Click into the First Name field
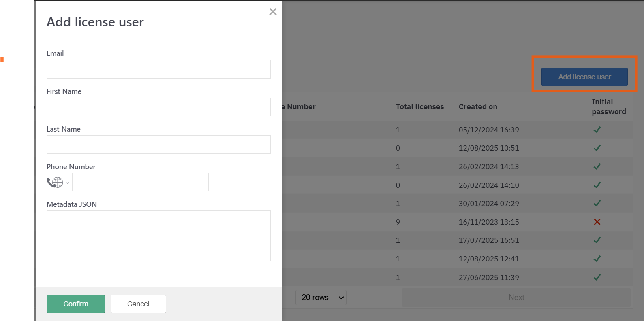This screenshot has width=644, height=321. [x=158, y=107]
